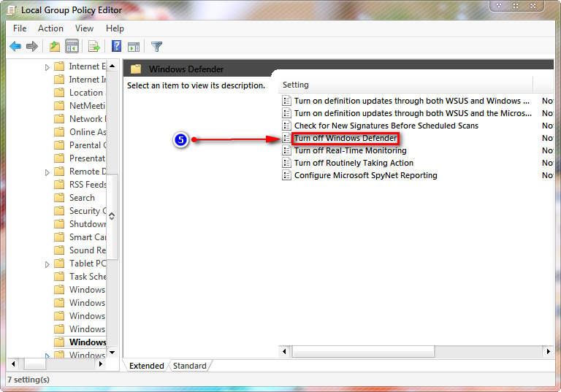Click tree pane scroll down arrow
Image resolution: width=561 pixels, height=392 pixels.
click(112, 353)
